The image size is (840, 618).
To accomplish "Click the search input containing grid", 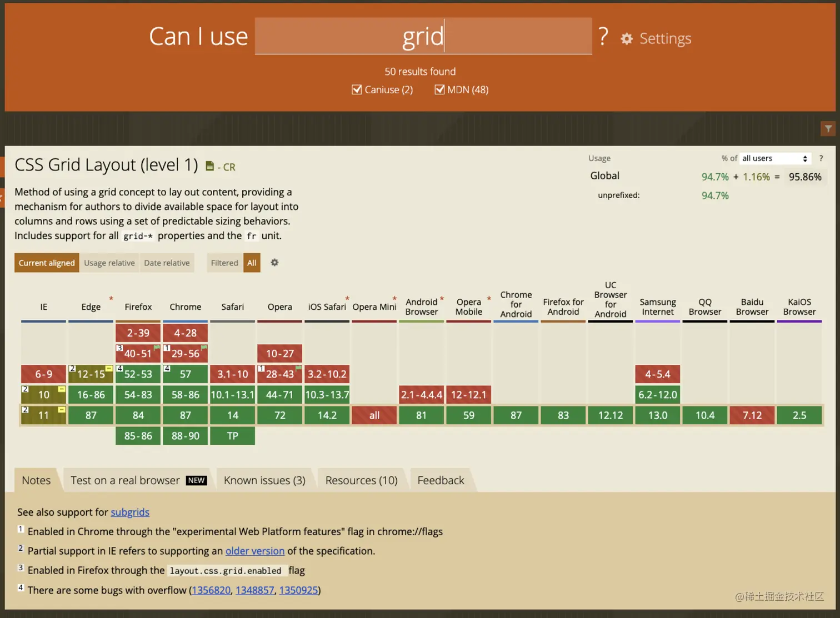I will coord(423,36).
